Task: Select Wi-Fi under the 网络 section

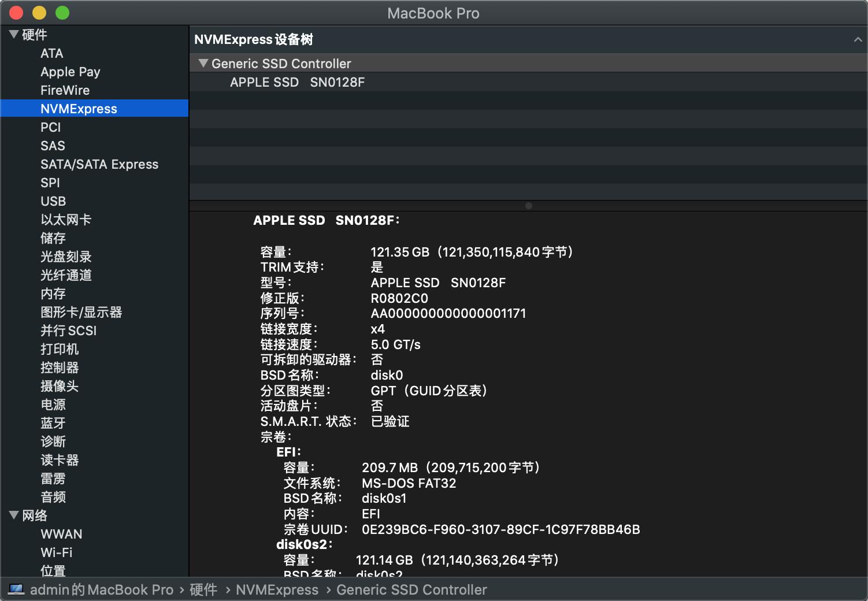Action: click(x=56, y=552)
